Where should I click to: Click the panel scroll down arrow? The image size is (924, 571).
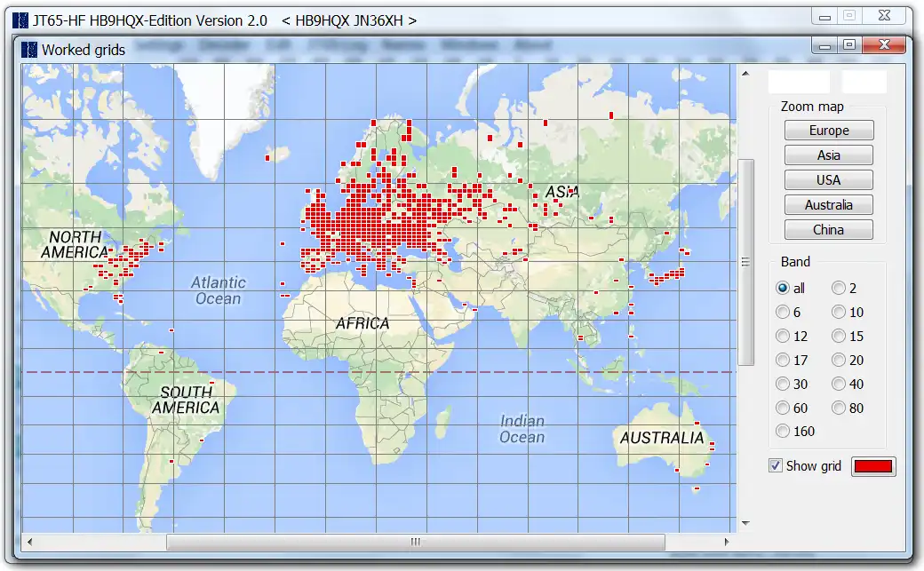pos(745,523)
